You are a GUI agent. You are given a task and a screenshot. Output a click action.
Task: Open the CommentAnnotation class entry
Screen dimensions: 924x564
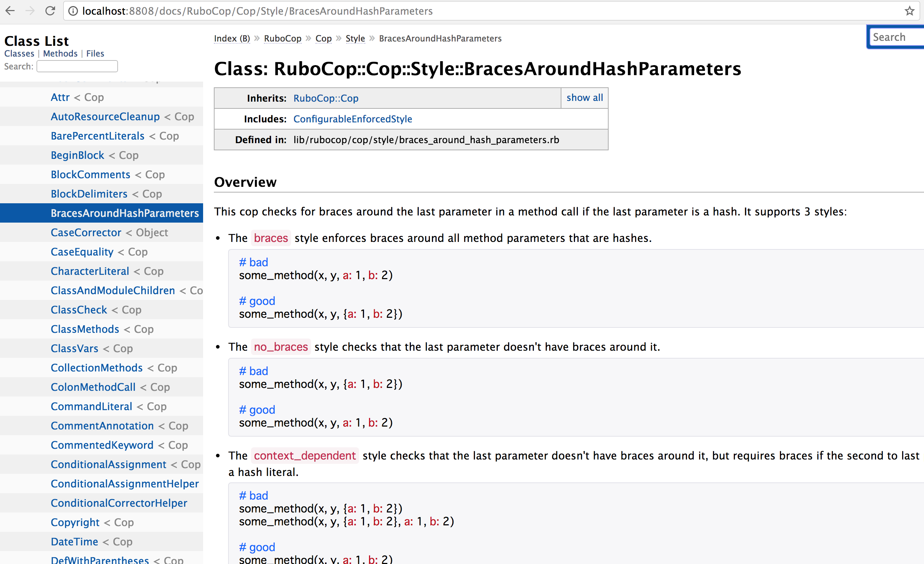[x=102, y=426]
